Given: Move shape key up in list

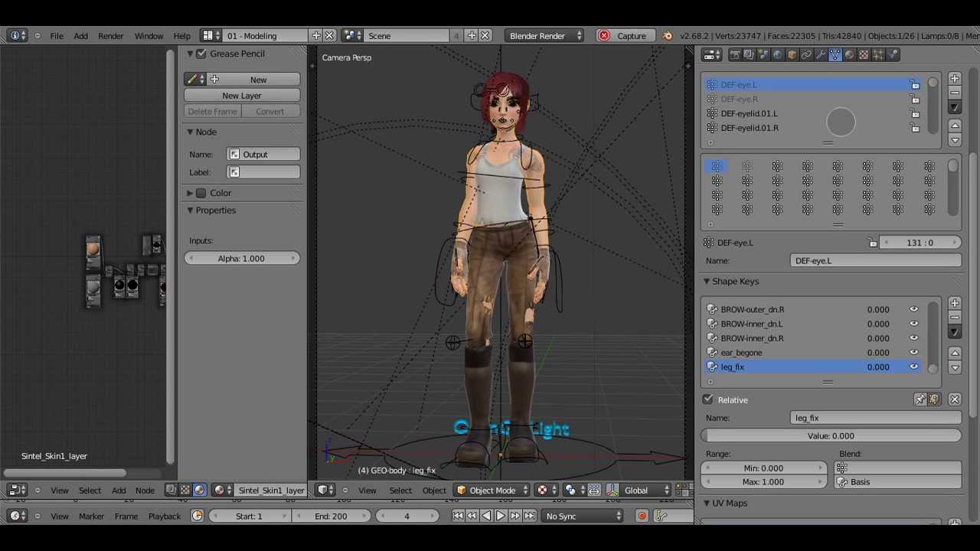Looking at the screenshot, I should point(955,353).
